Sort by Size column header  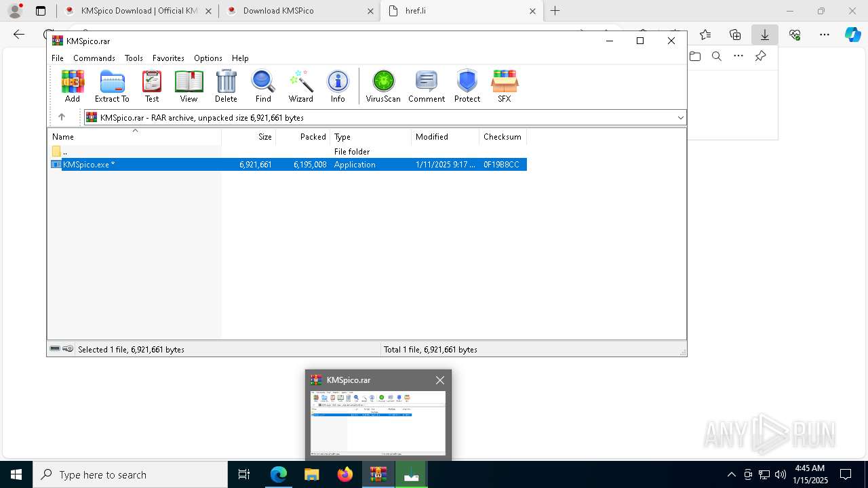coord(249,137)
